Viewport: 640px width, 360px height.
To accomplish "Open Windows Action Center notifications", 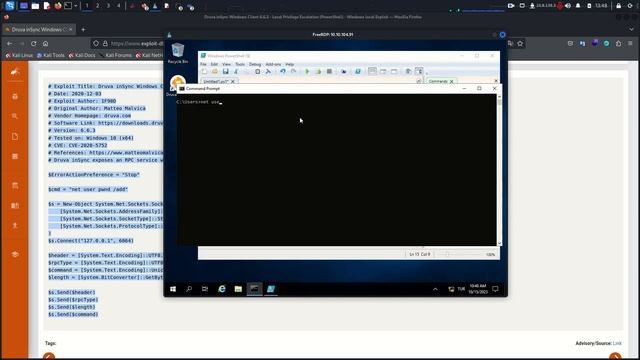I will (496, 289).
